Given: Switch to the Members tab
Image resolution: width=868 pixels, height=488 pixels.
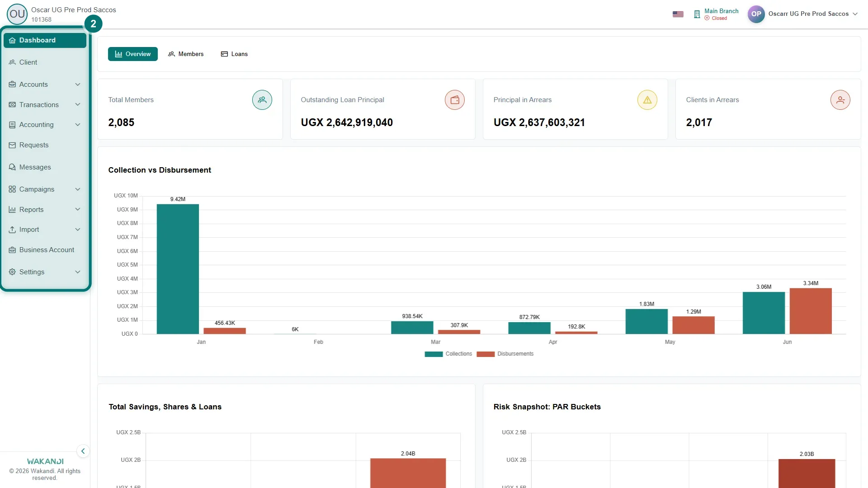Looking at the screenshot, I should coord(186,54).
